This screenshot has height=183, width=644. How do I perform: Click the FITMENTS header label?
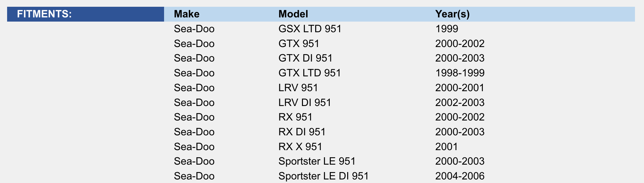[44, 14]
